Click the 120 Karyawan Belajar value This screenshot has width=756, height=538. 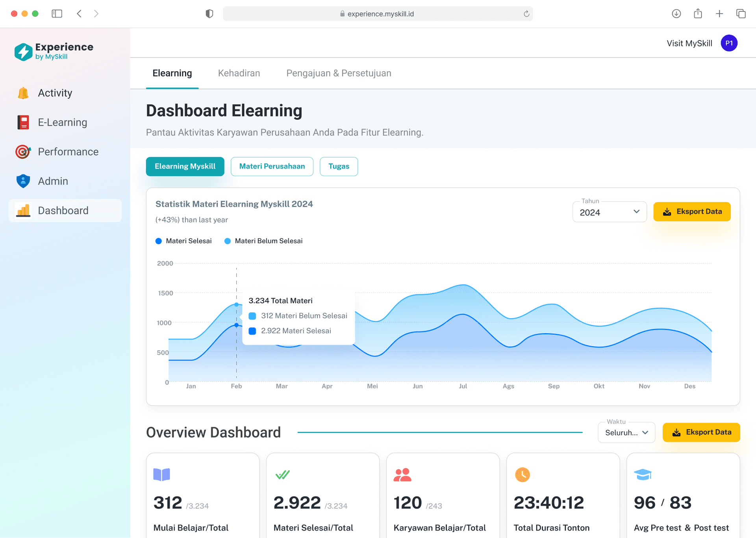408,503
